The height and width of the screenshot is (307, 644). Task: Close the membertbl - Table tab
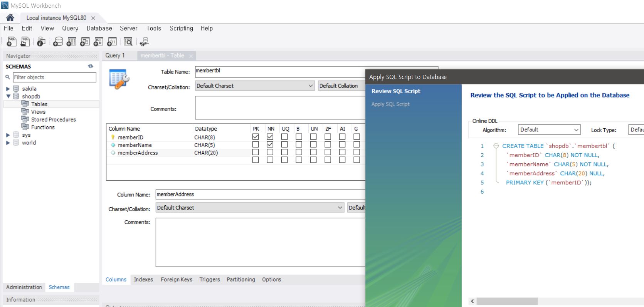(191, 56)
